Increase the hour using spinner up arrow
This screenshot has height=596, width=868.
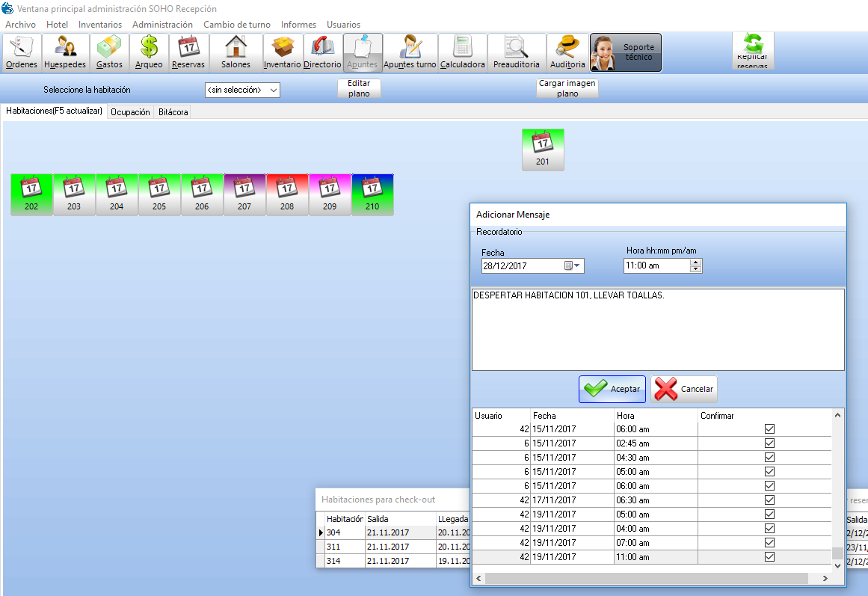click(696, 262)
